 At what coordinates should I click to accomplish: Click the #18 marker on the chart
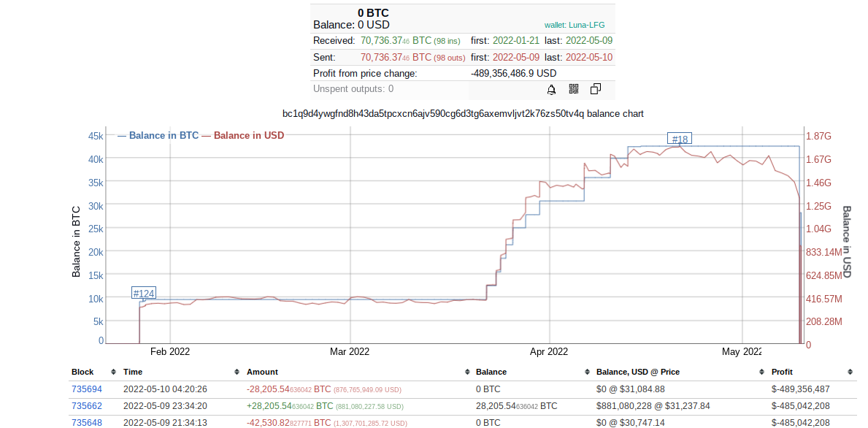(x=679, y=139)
